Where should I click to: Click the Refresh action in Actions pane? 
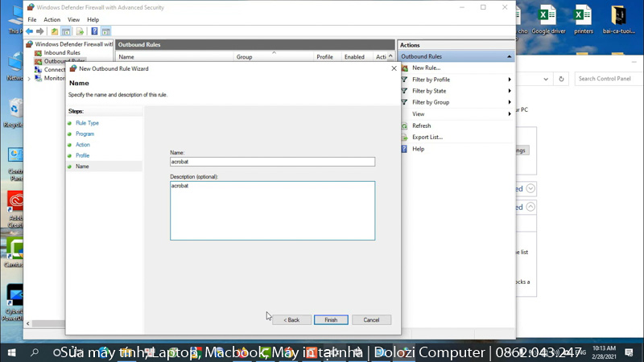[x=421, y=126]
